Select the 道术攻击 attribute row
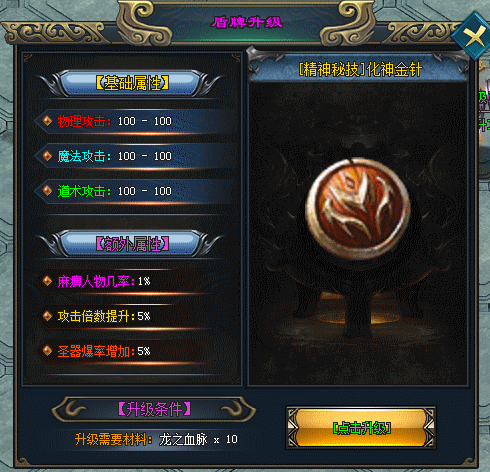490x472 pixels. (x=133, y=191)
